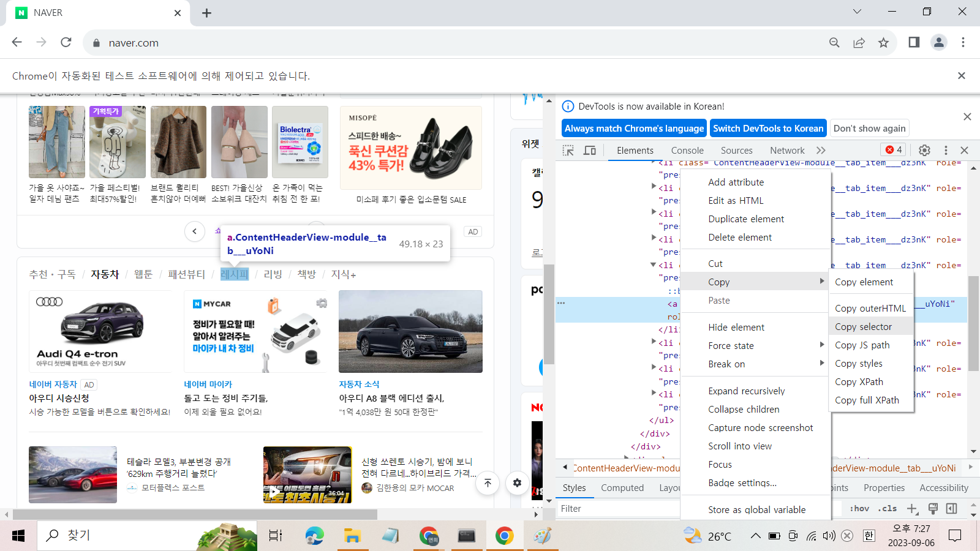
Task: Open the 자동차 소식 link
Action: pyautogui.click(x=359, y=384)
